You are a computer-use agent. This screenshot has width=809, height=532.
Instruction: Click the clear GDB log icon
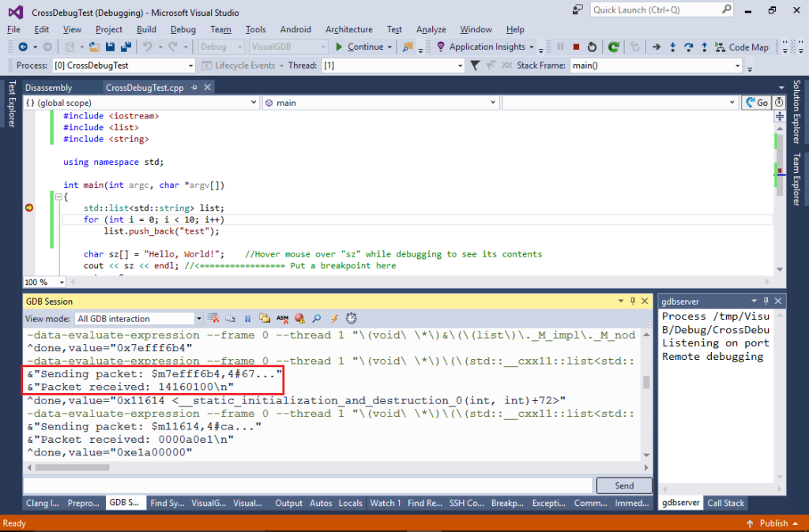coord(214,318)
